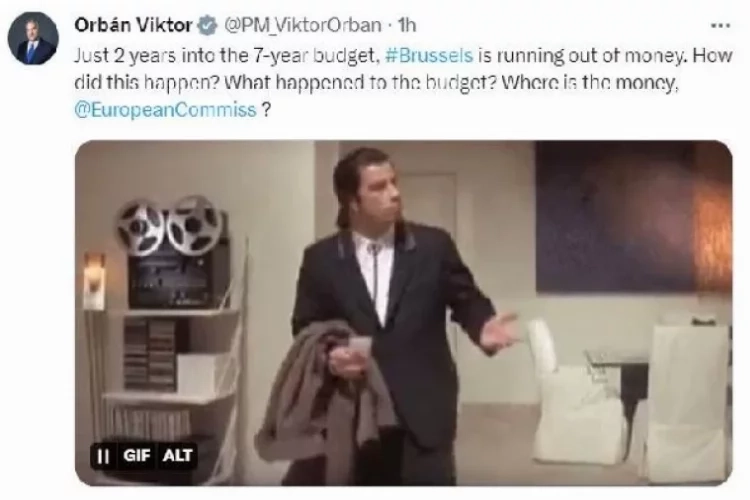The image size is (750, 500).
Task: Click the coat held by man in GIF
Action: point(324,388)
